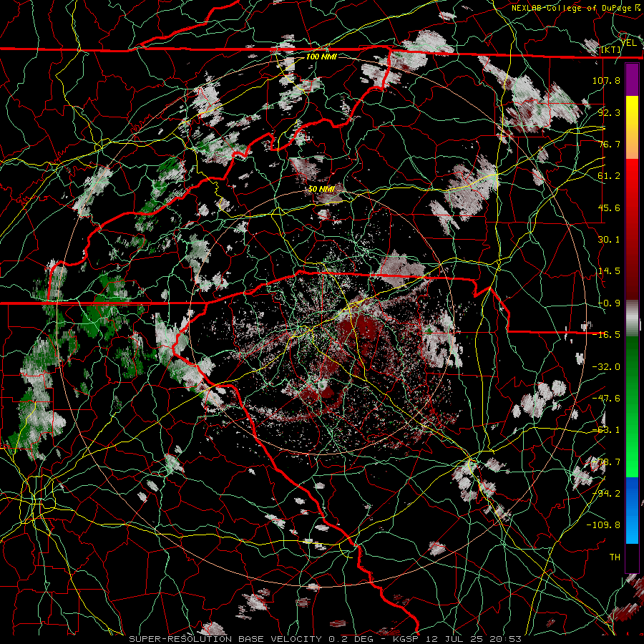Select the 30.1 velocity scale value

[609, 240]
